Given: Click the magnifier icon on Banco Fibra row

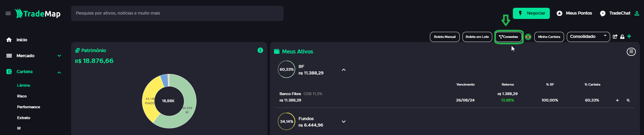Looking at the screenshot, I should (x=628, y=100).
